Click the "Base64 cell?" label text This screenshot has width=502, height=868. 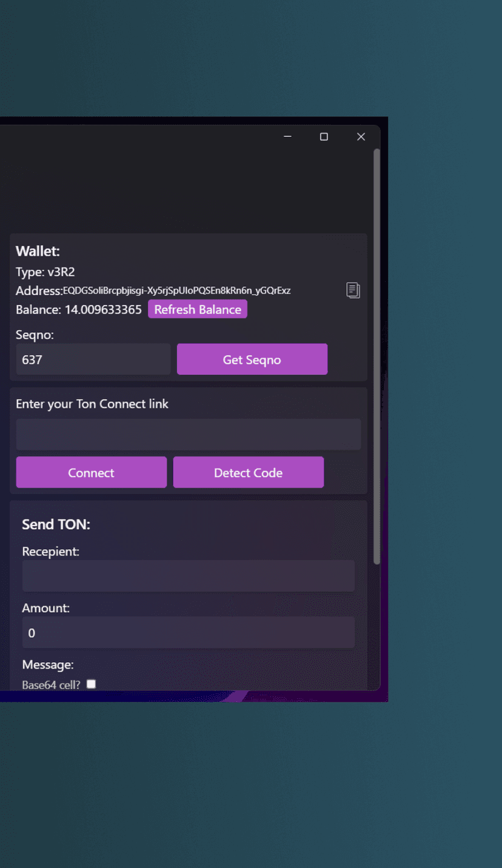coord(51,685)
